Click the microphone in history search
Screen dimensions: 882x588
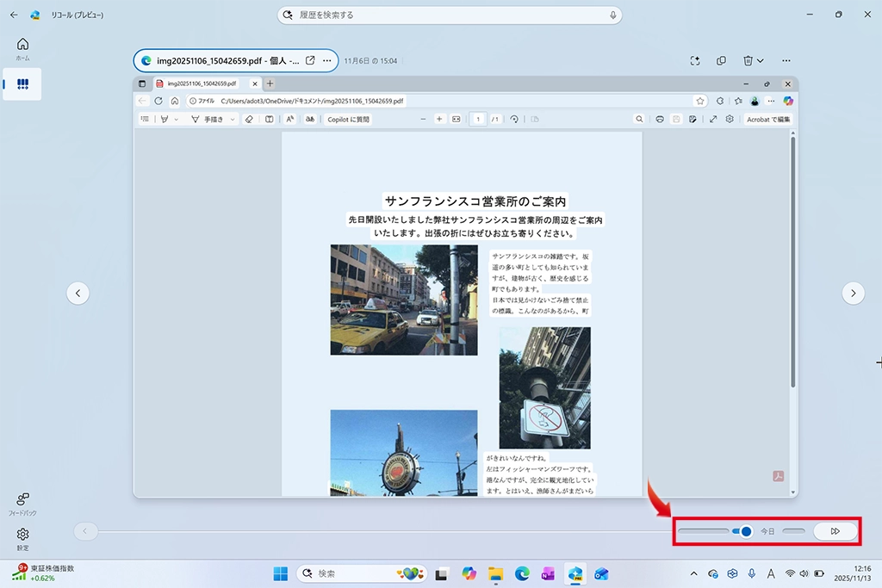[612, 15]
